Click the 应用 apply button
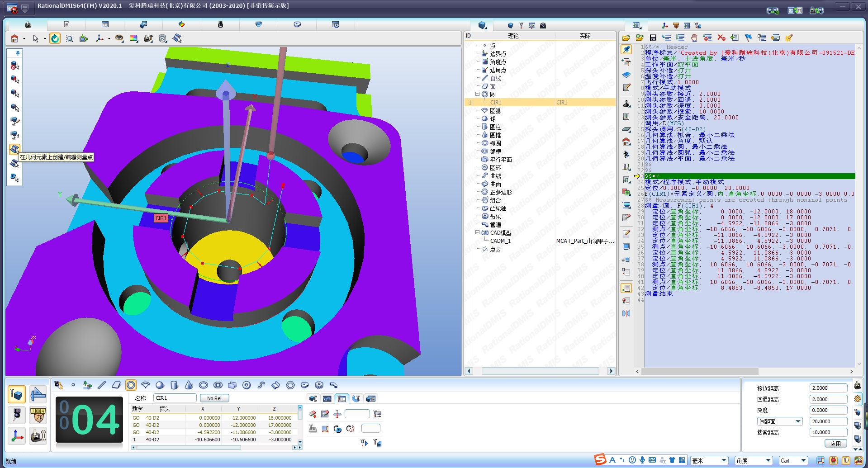The height and width of the screenshot is (468, 868). [x=835, y=444]
